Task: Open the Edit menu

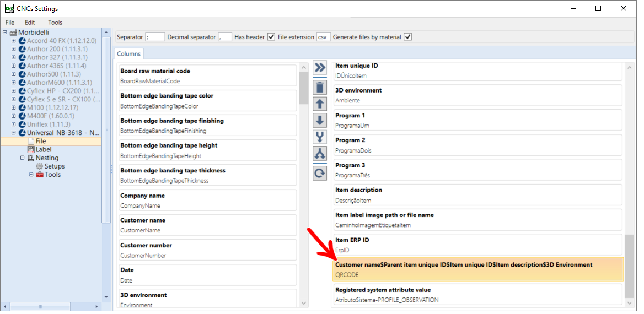Action: click(x=30, y=23)
